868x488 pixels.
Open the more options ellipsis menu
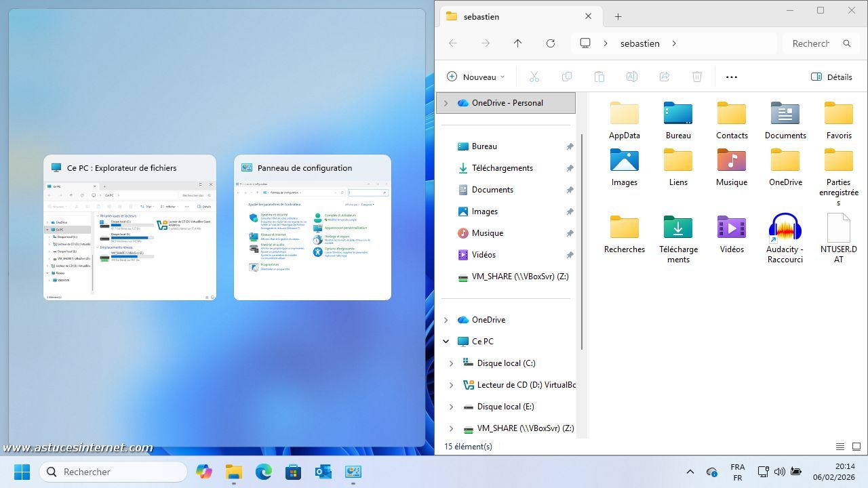pos(731,77)
